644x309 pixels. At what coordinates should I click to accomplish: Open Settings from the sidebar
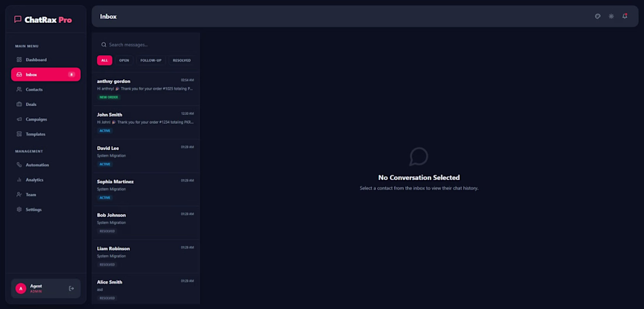[x=46, y=209]
